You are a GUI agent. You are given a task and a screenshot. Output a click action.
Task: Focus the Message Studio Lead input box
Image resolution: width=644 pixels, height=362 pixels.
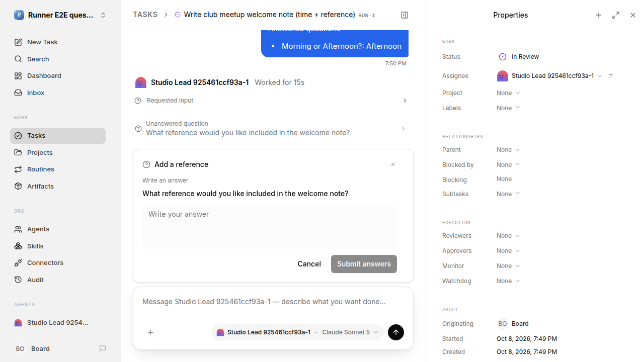(x=273, y=302)
